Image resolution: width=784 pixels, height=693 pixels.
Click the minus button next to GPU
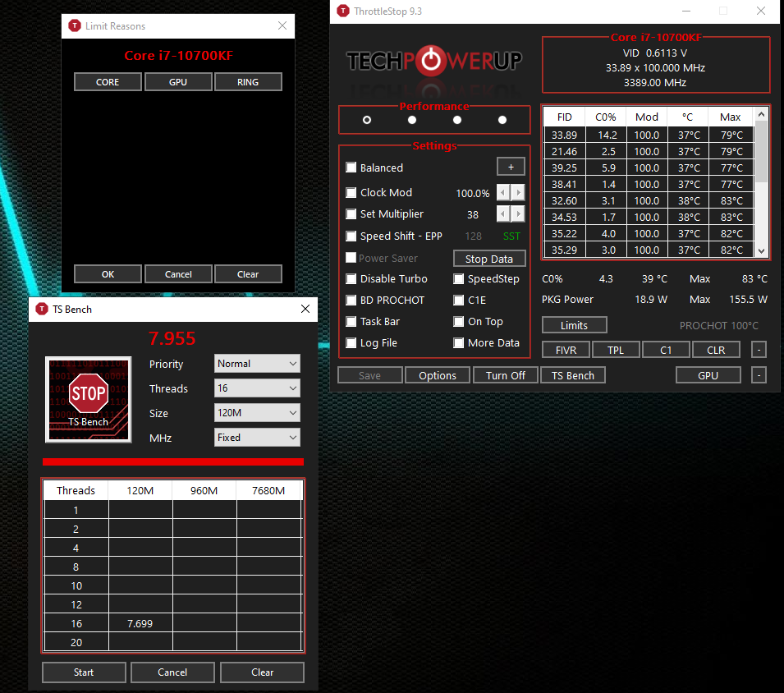pyautogui.click(x=759, y=375)
